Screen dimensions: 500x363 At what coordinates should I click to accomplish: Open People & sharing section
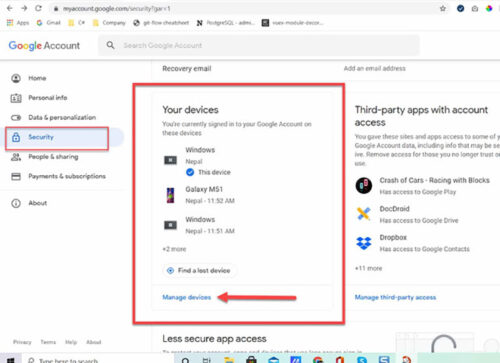(x=53, y=157)
